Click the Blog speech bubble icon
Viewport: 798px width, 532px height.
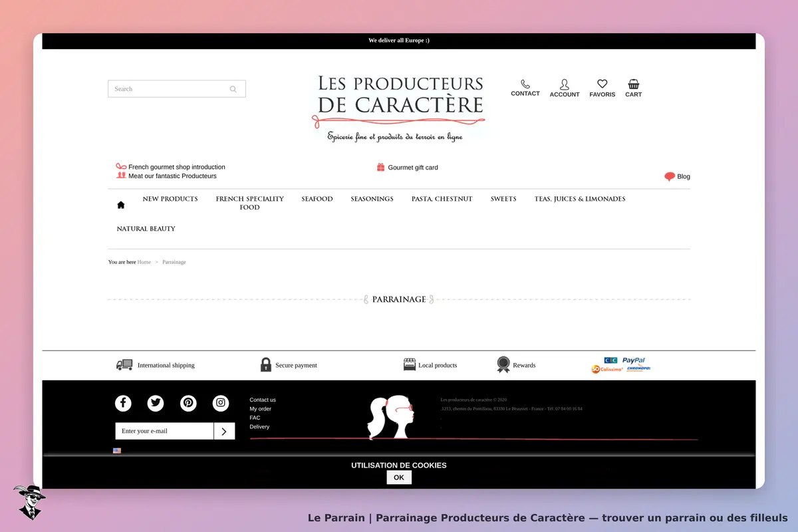[670, 176]
